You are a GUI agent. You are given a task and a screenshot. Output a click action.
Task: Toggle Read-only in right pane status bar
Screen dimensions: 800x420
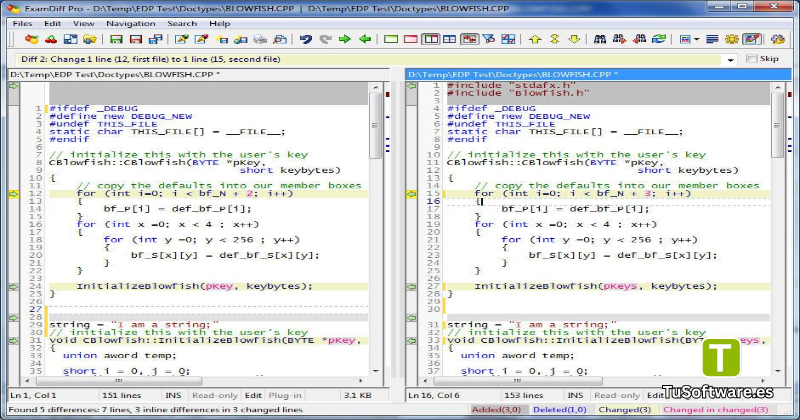(x=617, y=395)
